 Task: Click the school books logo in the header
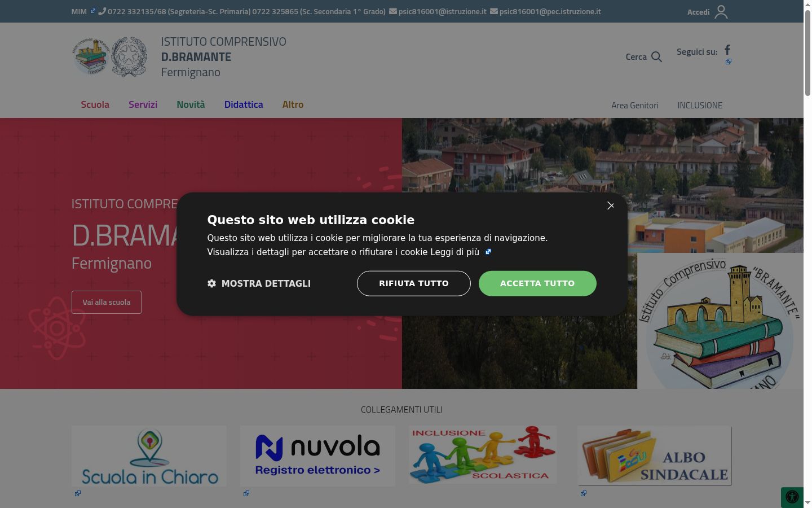(x=91, y=56)
